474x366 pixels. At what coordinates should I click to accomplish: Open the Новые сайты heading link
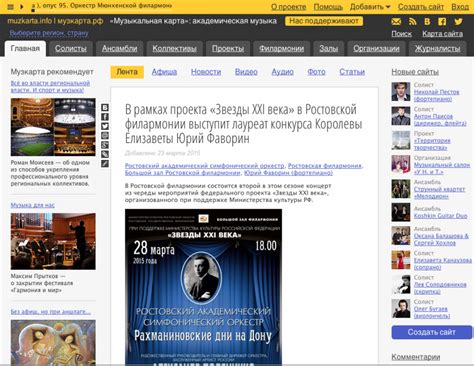click(415, 72)
